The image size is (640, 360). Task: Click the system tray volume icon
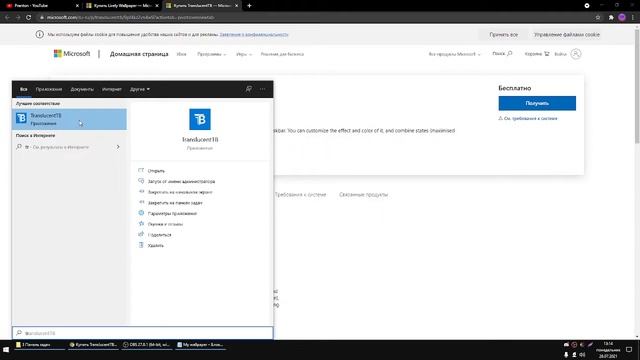pos(582,355)
